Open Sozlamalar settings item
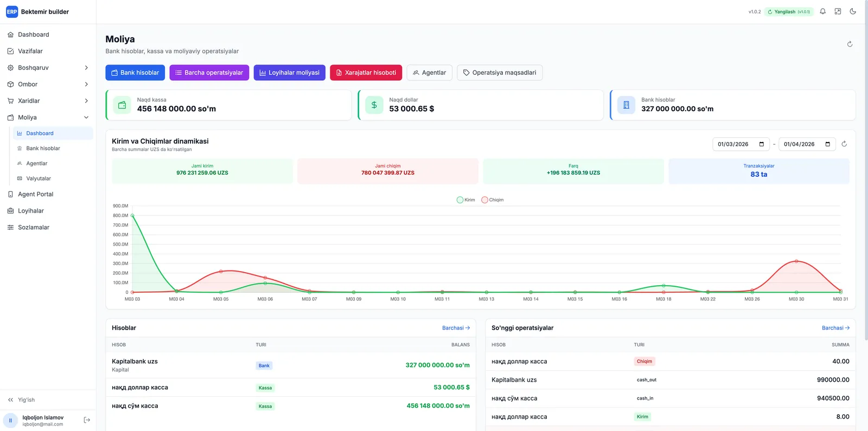Screen dimensions: 868x431 [x=48, y=227]
